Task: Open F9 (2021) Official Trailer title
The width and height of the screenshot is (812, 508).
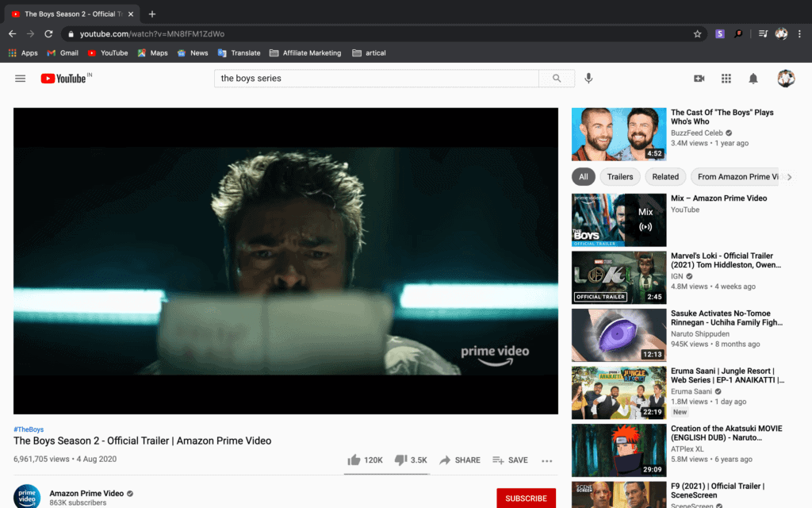Action: (718, 491)
